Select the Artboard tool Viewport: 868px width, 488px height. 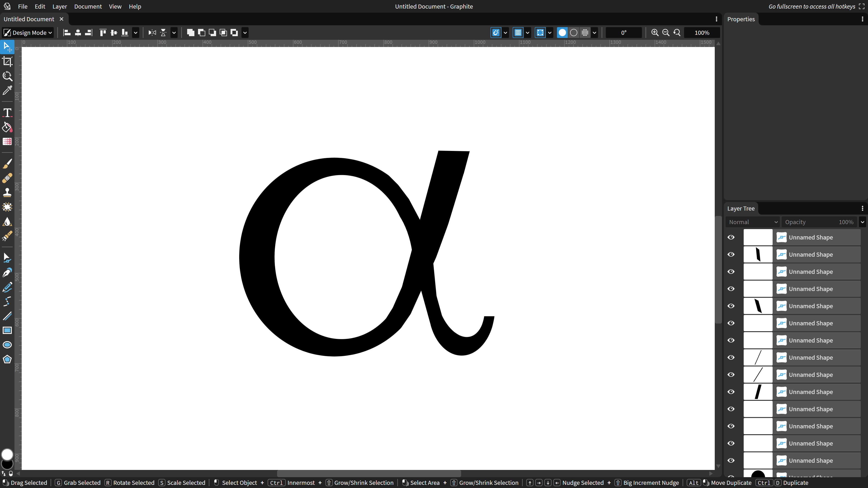[x=7, y=61]
